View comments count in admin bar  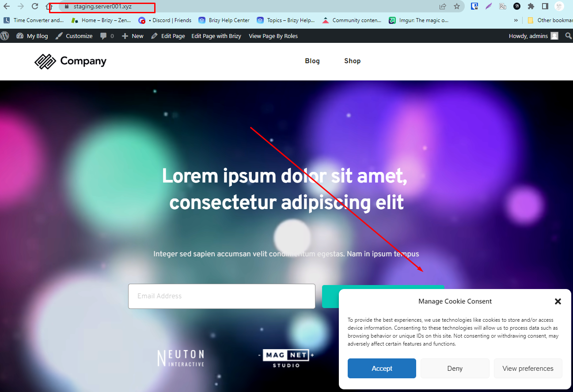(x=107, y=36)
